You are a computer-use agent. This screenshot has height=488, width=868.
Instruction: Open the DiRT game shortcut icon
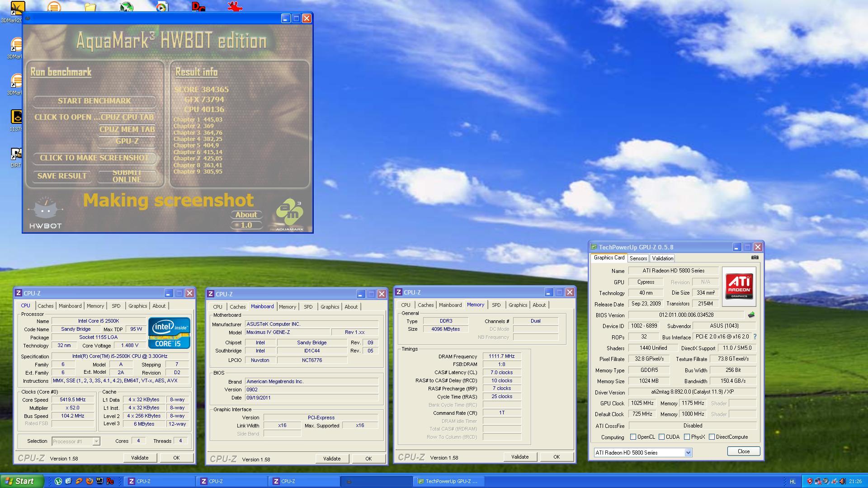16,155
